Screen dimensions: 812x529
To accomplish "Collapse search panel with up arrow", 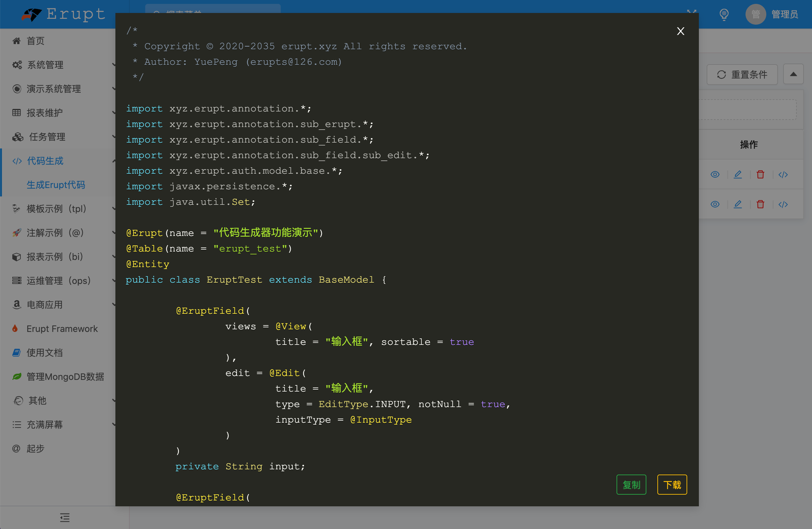I will click(793, 74).
